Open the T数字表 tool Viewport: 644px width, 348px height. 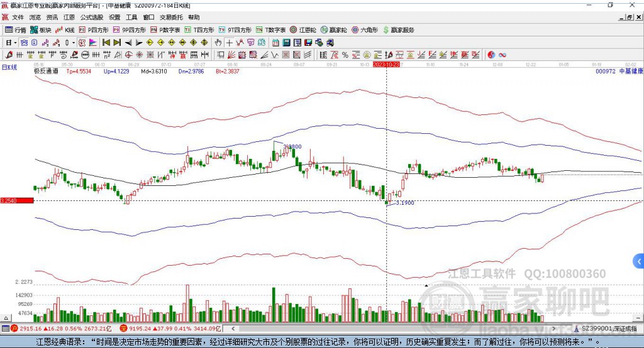coord(270,30)
